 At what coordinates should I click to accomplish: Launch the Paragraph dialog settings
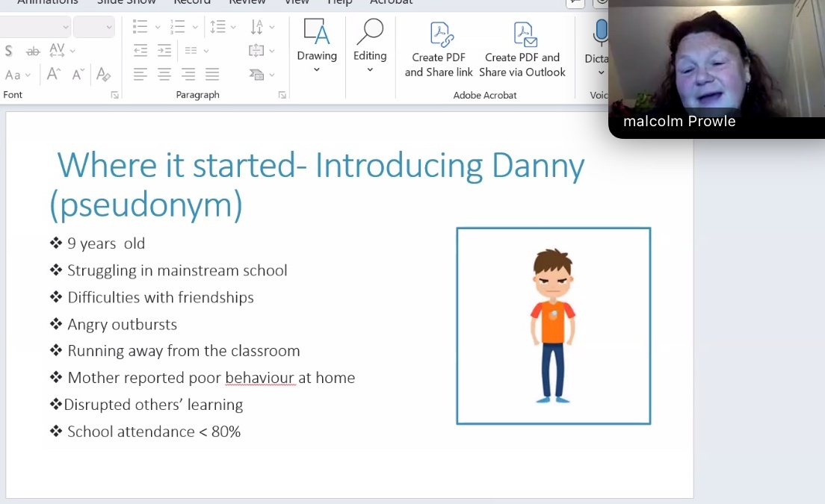(282, 95)
